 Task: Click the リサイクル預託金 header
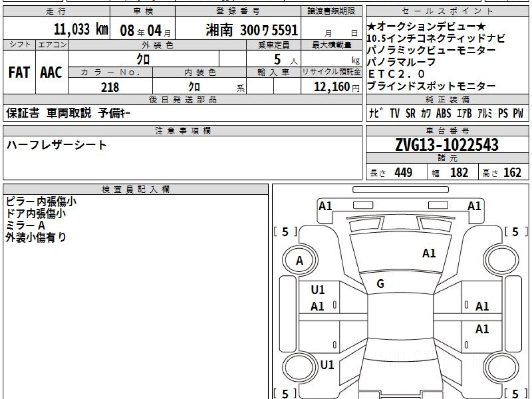(x=332, y=73)
